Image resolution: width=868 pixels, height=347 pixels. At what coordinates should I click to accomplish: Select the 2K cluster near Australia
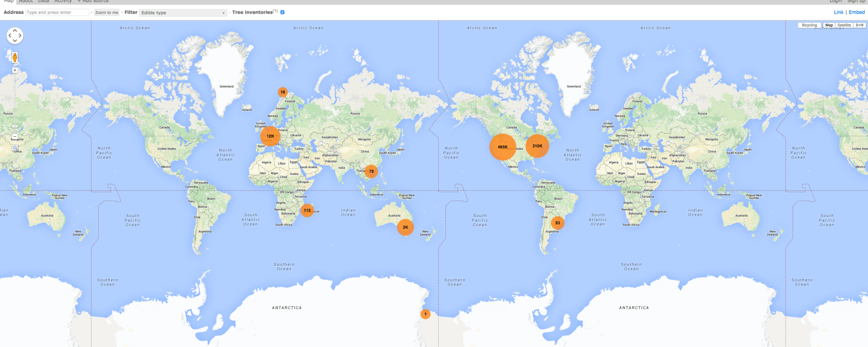tap(405, 227)
